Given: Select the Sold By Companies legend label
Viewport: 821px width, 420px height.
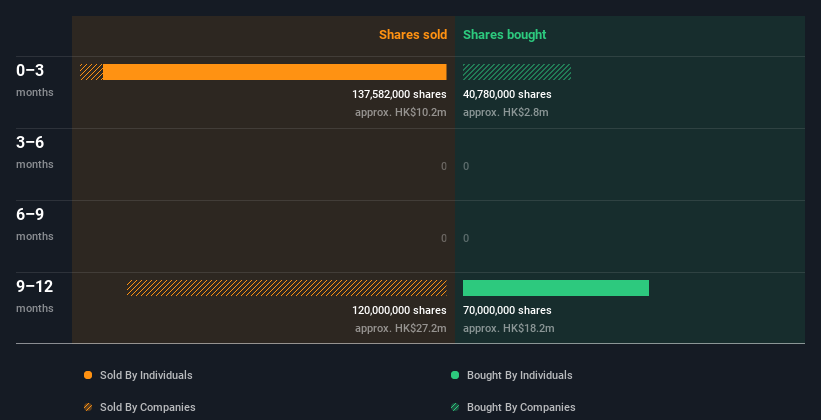Looking at the screenshot, I should point(148,407).
